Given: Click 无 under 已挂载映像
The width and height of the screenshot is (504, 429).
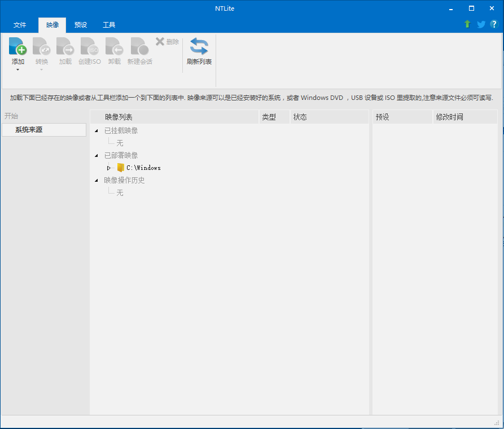Looking at the screenshot, I should (x=120, y=143).
